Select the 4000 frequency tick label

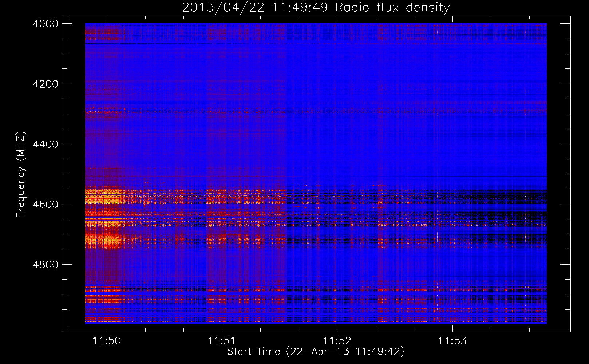point(46,24)
